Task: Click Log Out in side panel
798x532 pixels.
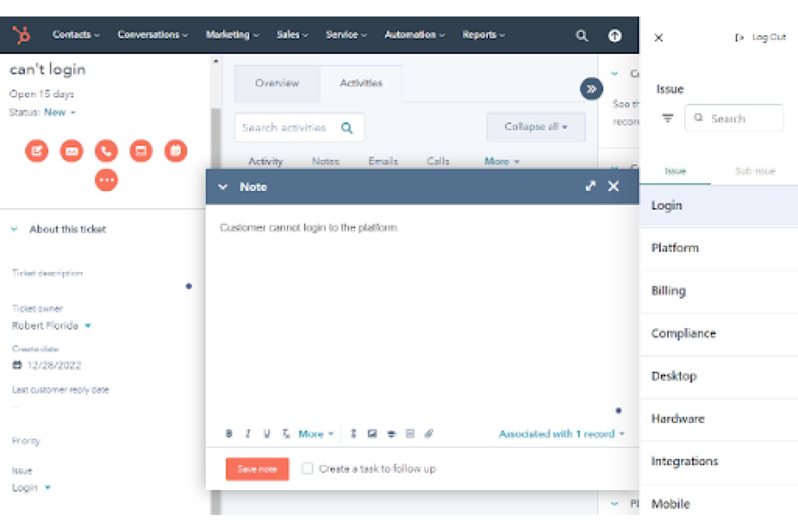Action: click(760, 37)
